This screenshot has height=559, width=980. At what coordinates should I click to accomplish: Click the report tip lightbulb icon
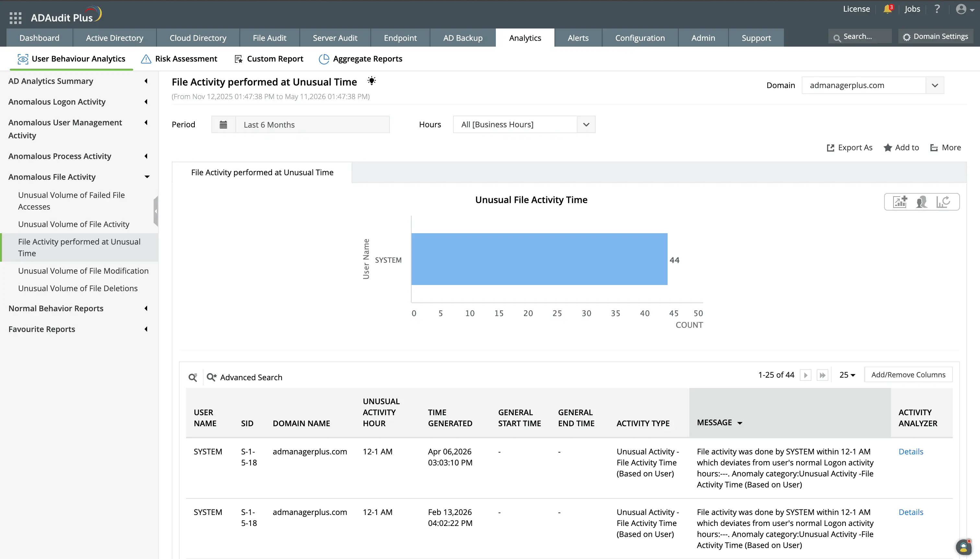pos(371,81)
